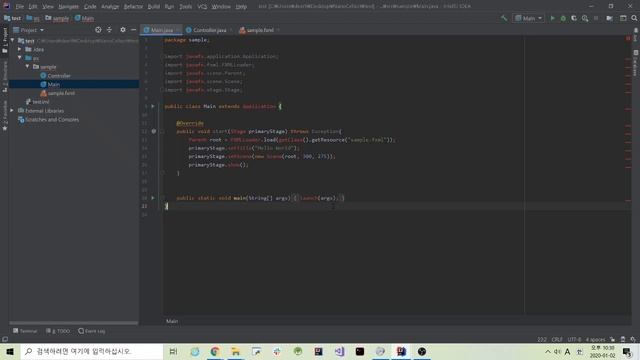The image size is (640, 360).
Task: Open the Terminal tool window button
Action: [25, 331]
